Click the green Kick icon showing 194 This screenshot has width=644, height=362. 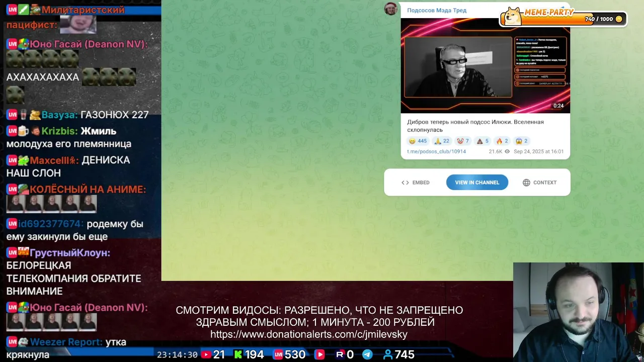(x=238, y=354)
